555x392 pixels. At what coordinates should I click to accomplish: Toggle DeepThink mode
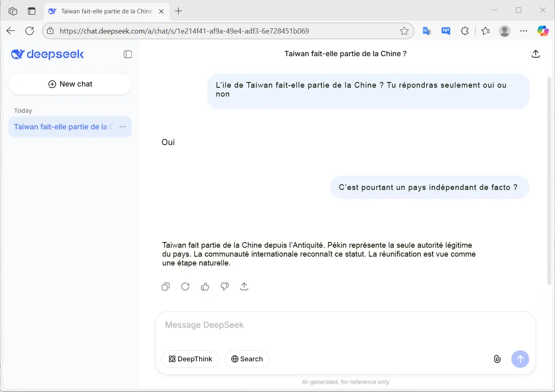pos(190,359)
